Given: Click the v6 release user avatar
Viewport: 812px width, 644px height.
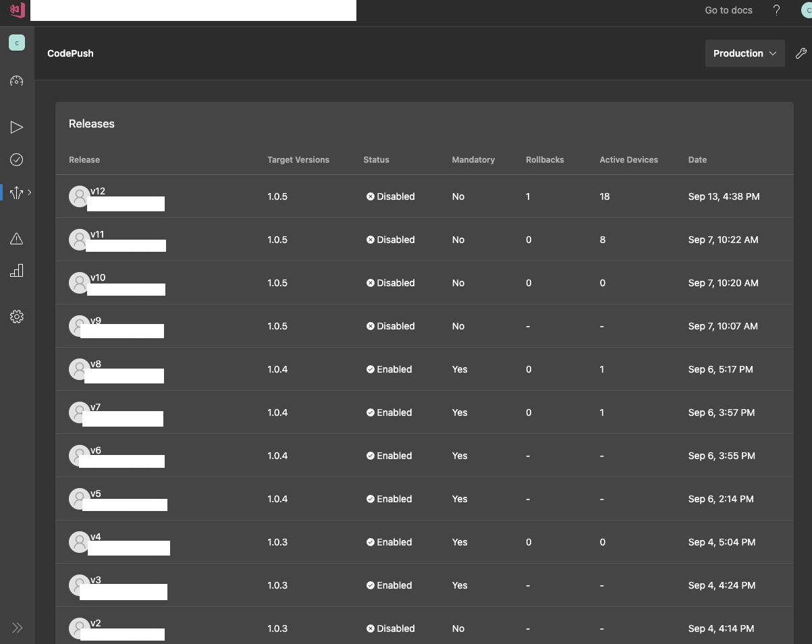Looking at the screenshot, I should point(79,456).
